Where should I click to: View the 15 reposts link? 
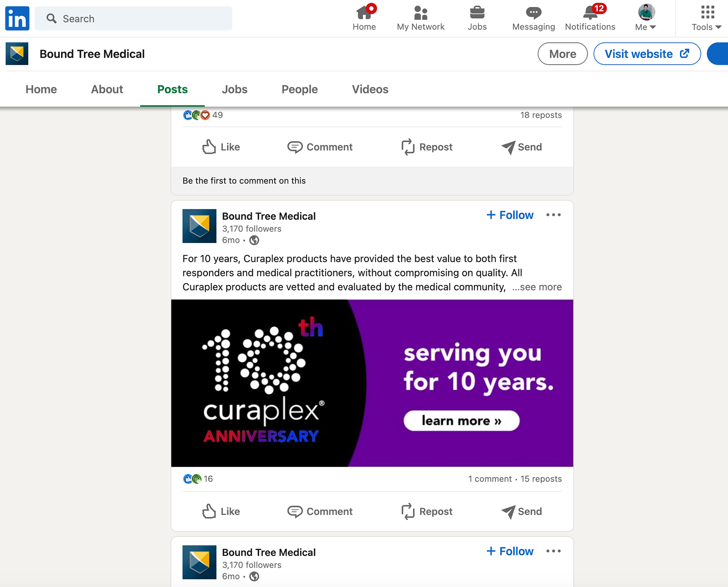click(541, 479)
